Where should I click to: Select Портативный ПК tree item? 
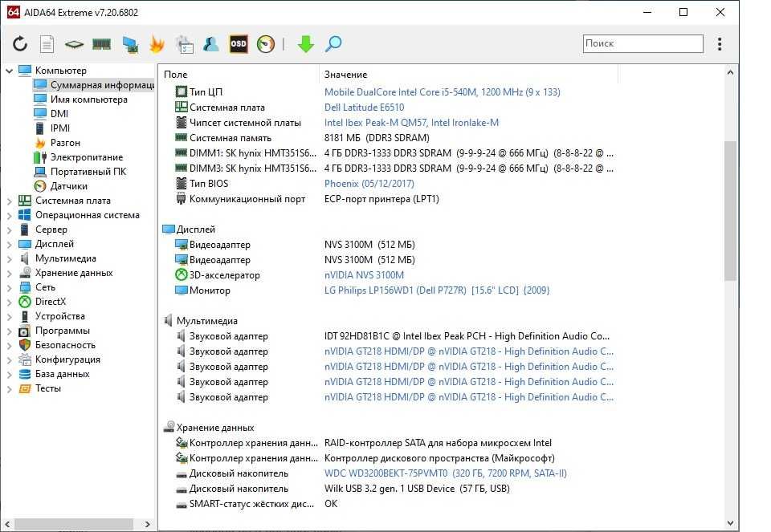pos(88,172)
